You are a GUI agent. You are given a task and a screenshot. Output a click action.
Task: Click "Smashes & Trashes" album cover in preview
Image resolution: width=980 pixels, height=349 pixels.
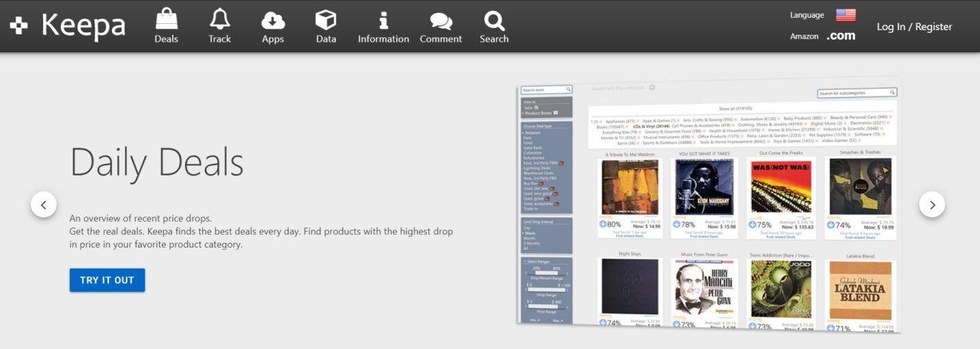(x=860, y=186)
